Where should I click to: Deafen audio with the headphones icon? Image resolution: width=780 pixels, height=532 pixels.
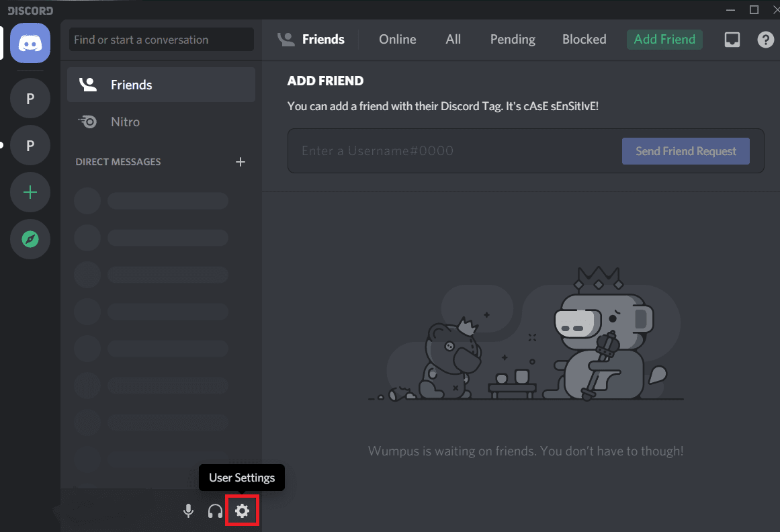[215, 511]
